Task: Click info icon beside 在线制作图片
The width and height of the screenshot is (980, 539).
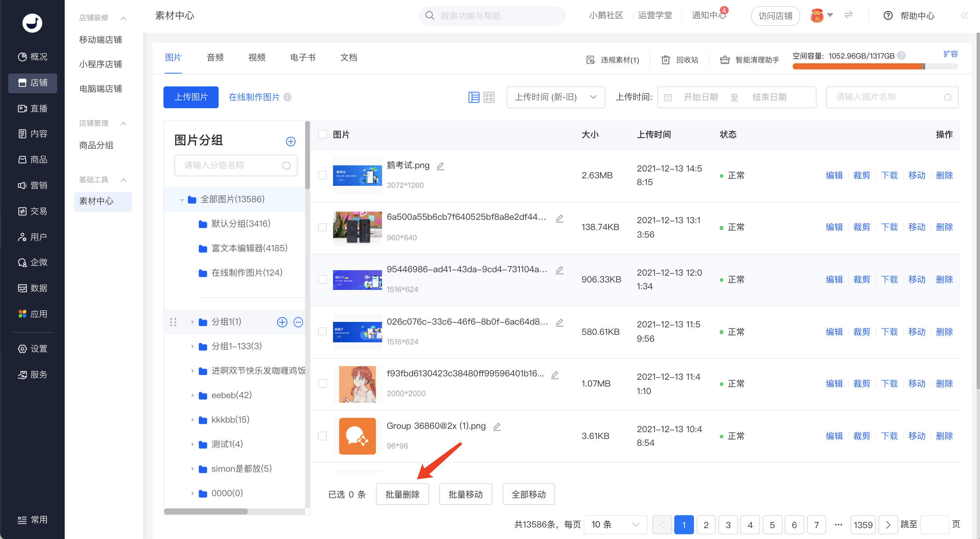Action: pos(288,97)
